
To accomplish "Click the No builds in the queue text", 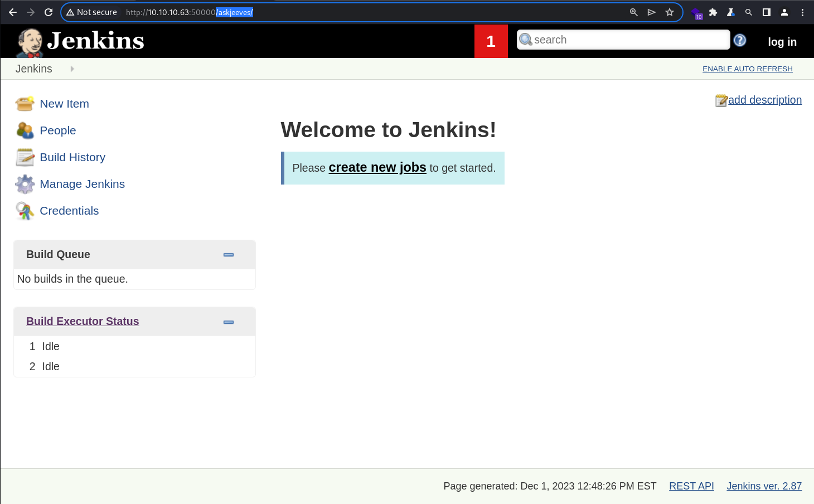I will [x=72, y=279].
